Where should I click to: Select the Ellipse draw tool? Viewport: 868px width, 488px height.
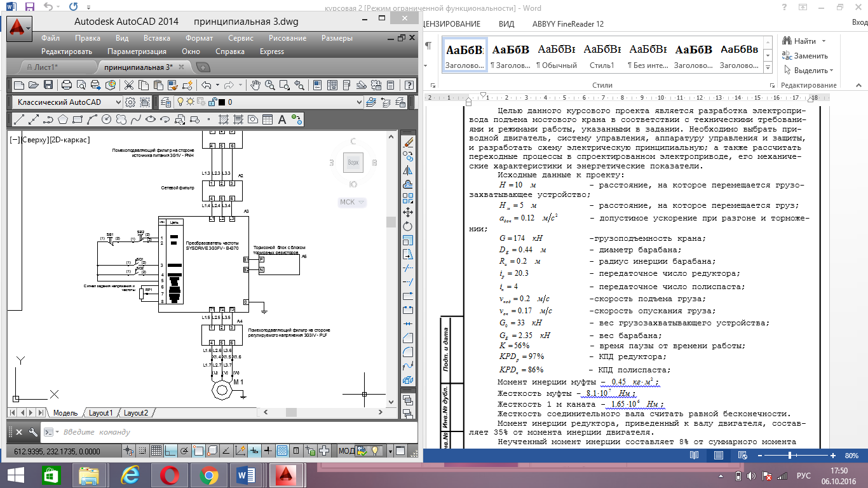click(x=151, y=119)
